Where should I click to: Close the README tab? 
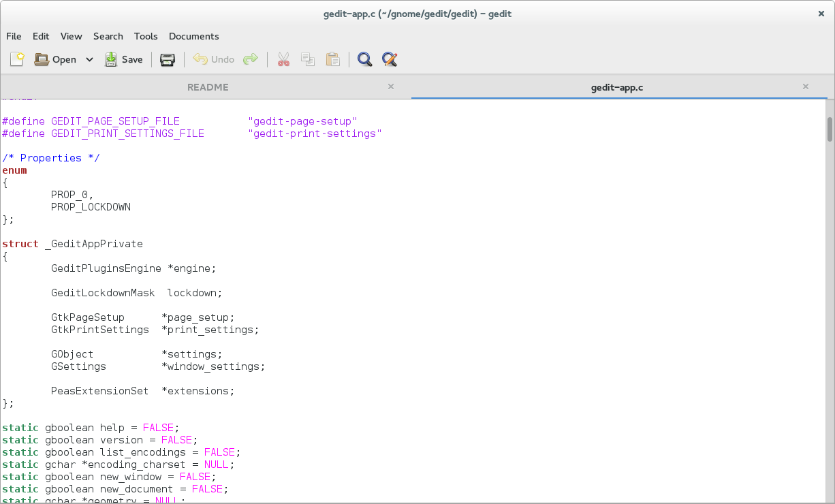point(391,86)
